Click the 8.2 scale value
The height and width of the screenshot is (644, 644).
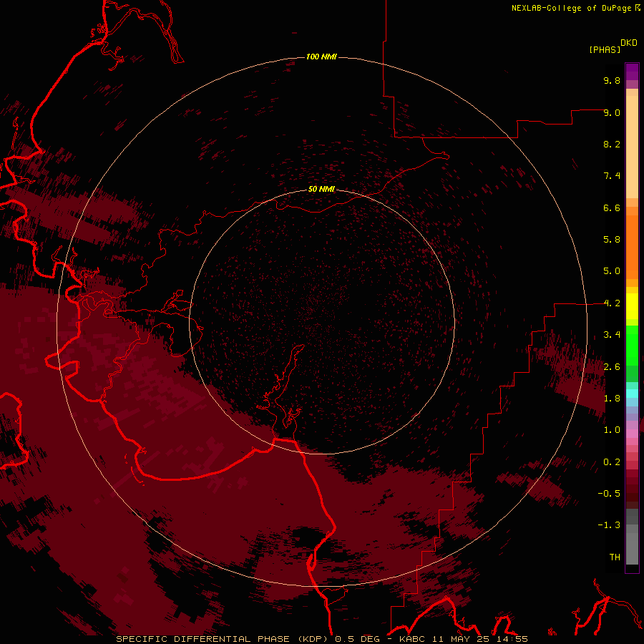click(x=612, y=144)
